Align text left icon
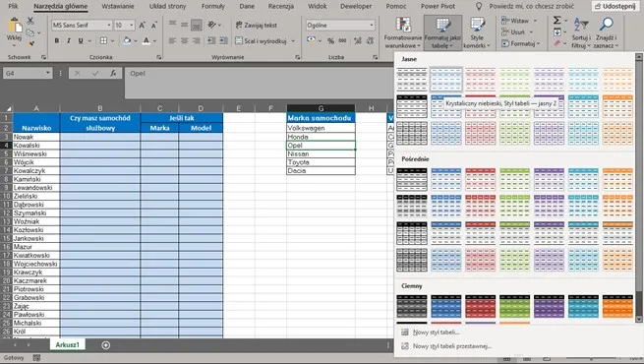Image resolution: width=644 pixels, height=364 pixels. tap(172, 40)
